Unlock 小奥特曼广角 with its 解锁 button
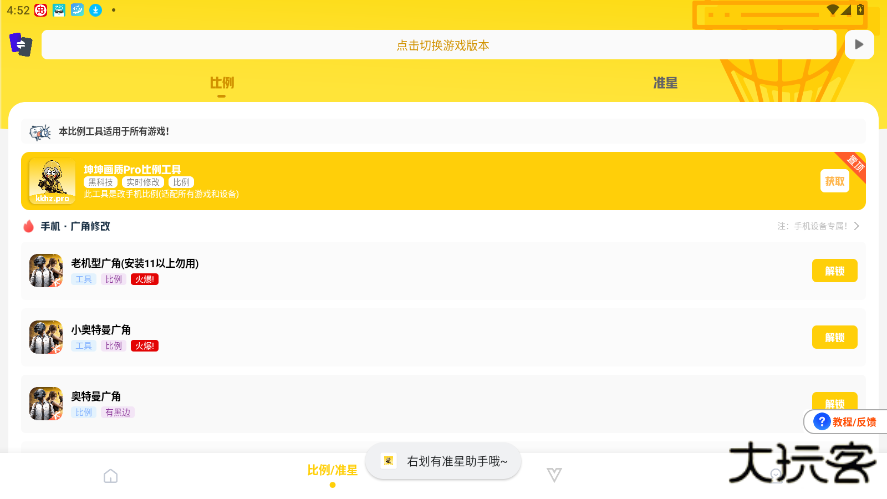 [834, 338]
